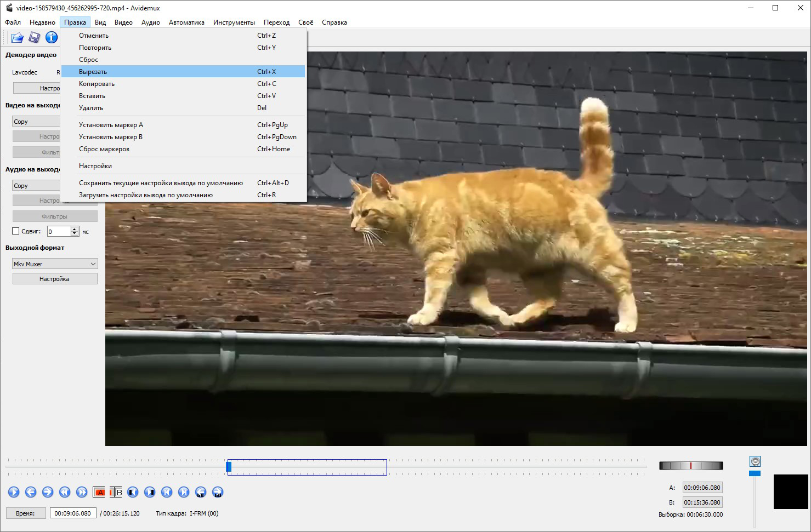Viewport: 811px width, 532px height.
Task: Go back 60 seconds using rewind icon
Action: [x=201, y=492]
